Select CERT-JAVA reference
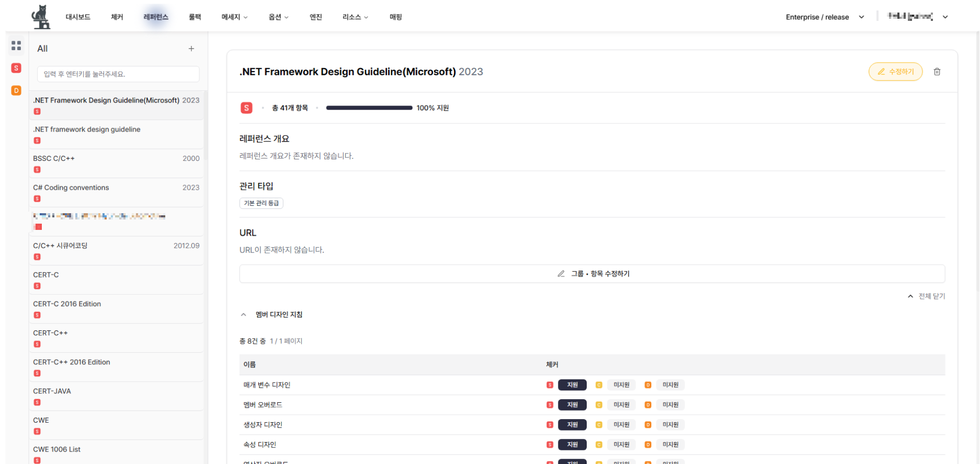Screen dimensions: 980x464 116,397
